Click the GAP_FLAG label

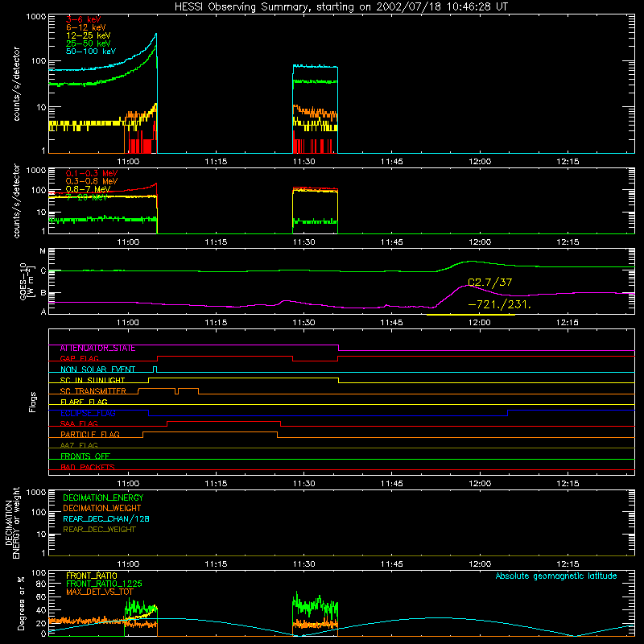point(79,358)
